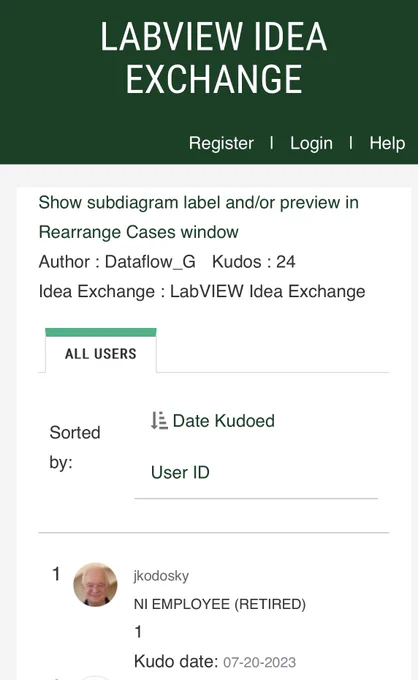The image size is (418, 680).
Task: Click the Author : Dataflow_G text
Action: pos(117,262)
